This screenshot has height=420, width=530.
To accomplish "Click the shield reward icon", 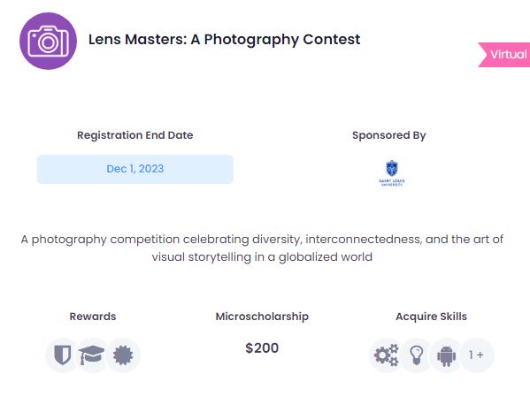I will [63, 355].
